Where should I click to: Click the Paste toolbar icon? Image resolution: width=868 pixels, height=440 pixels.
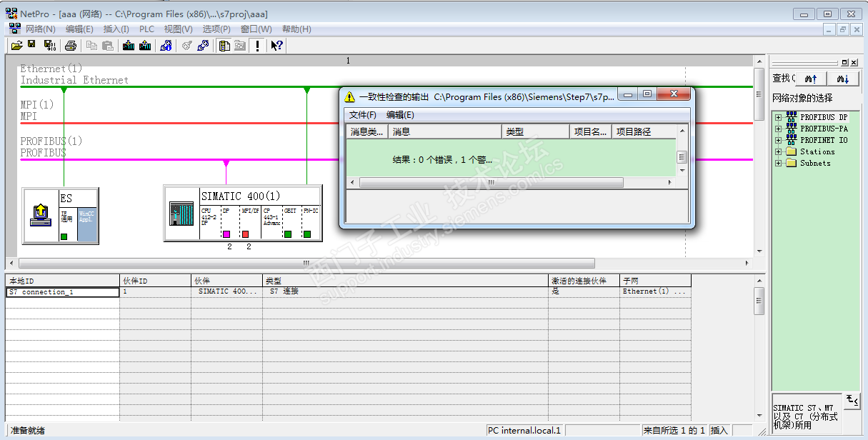[x=108, y=46]
